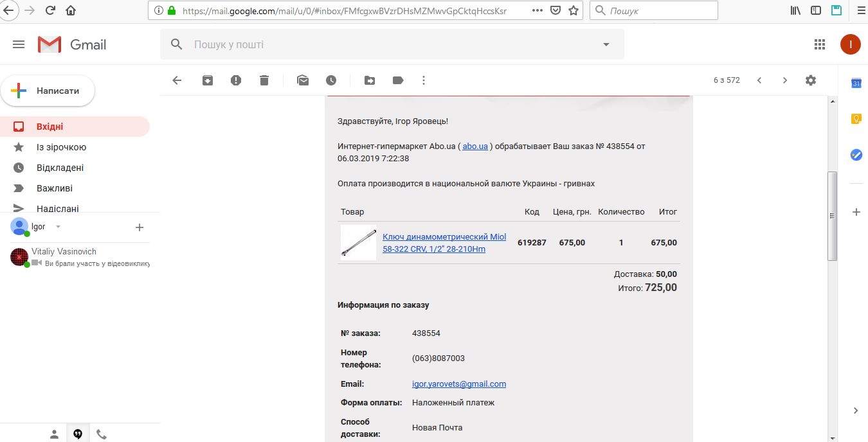The width and height of the screenshot is (868, 442).
Task: Compose a new message with Написати
Action: pos(48,91)
